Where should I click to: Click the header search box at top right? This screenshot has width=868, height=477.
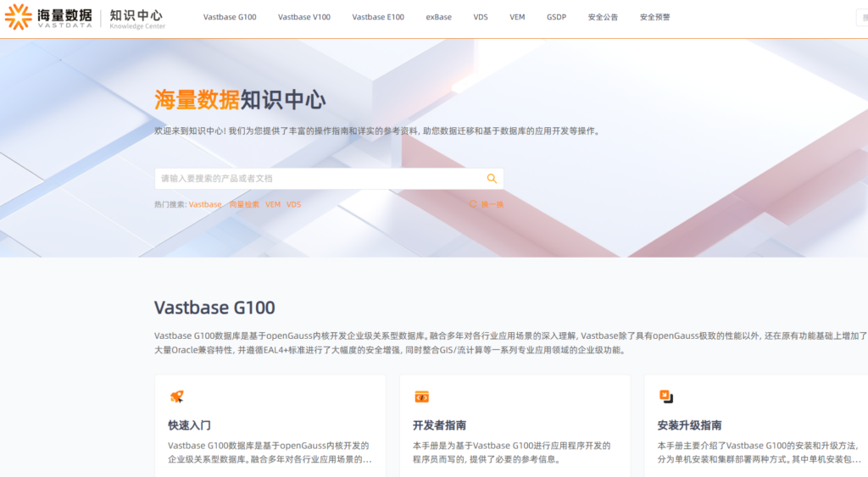(862, 18)
